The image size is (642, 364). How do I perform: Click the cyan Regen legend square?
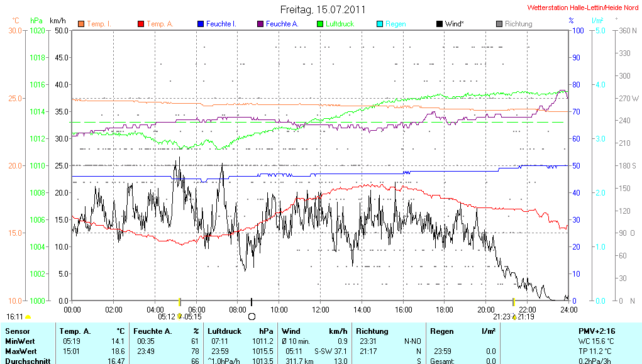(380, 24)
